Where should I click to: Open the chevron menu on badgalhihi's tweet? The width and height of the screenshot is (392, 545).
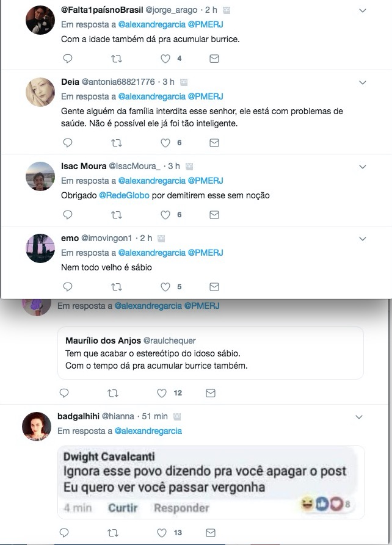tap(360, 416)
